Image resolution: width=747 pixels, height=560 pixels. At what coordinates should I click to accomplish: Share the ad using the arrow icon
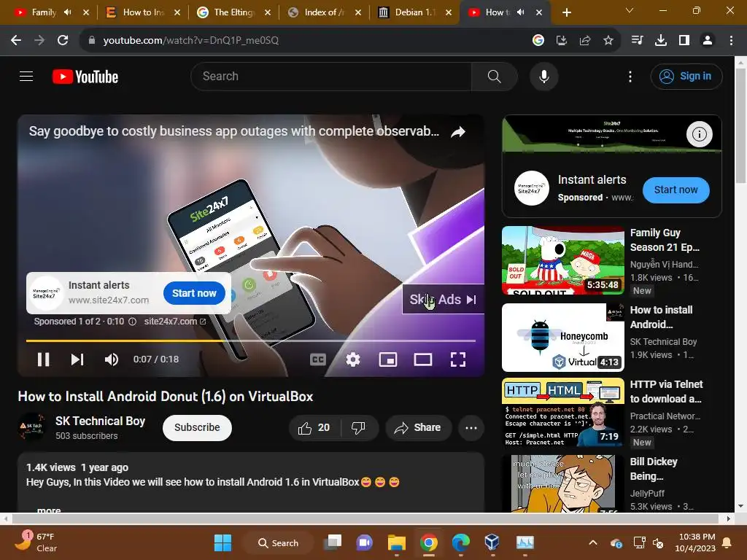pos(458,132)
